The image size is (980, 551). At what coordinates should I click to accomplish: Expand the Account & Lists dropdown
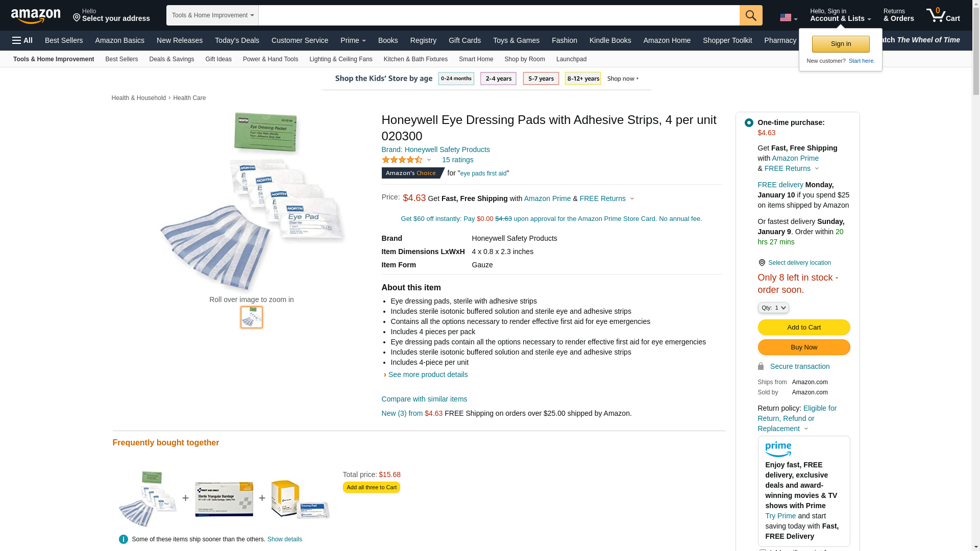tap(840, 15)
